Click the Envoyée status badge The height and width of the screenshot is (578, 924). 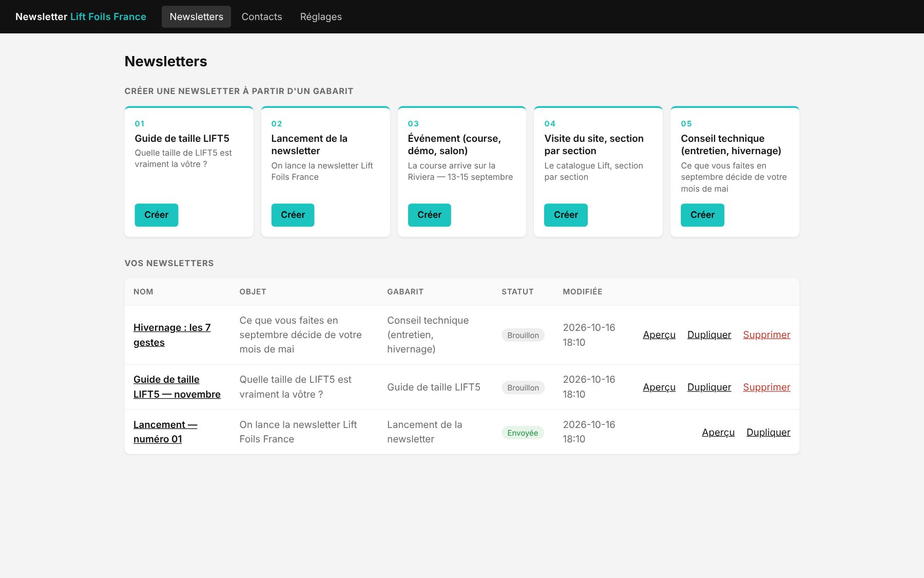(x=523, y=433)
